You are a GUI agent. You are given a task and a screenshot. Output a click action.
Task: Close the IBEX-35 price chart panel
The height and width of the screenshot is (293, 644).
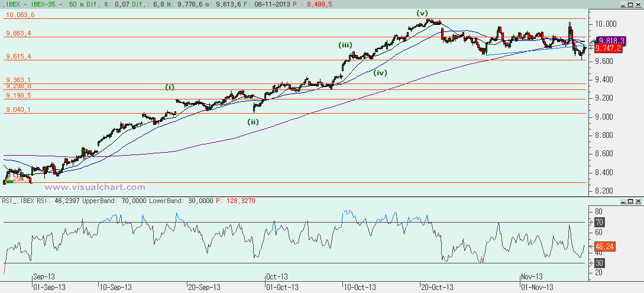[x=638, y=5]
